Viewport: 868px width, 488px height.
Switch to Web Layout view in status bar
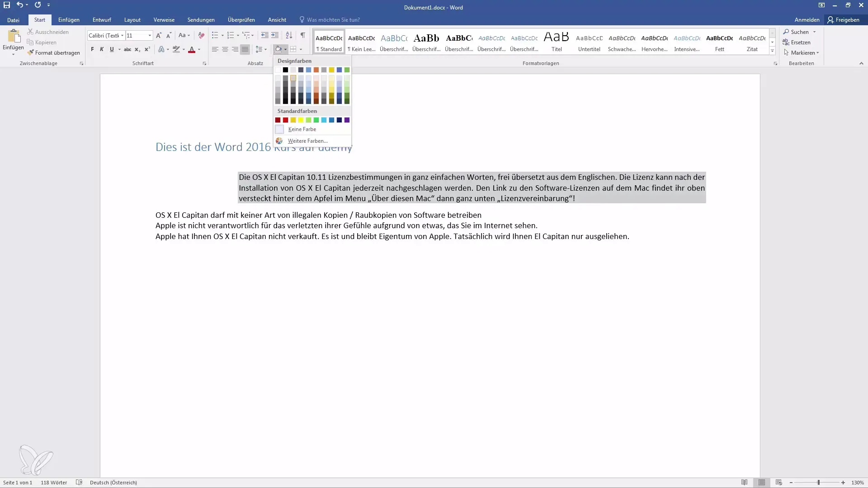point(778,483)
